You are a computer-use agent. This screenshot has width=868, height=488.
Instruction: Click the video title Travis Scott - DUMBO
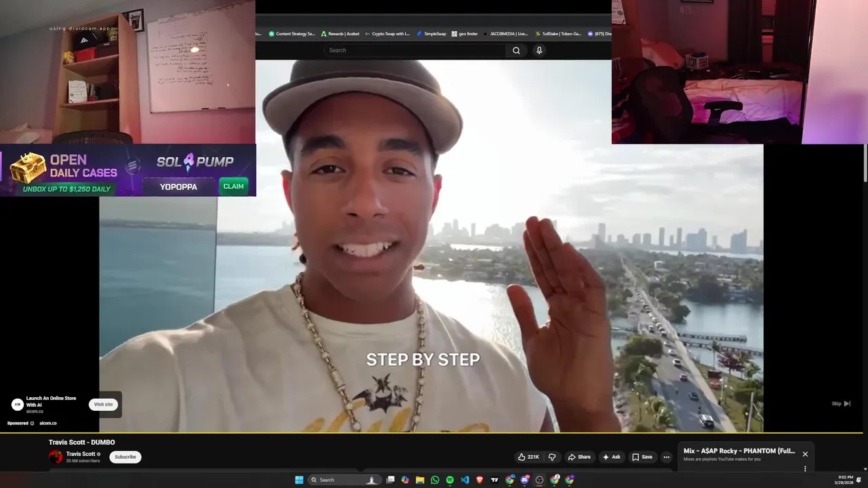[82, 443]
